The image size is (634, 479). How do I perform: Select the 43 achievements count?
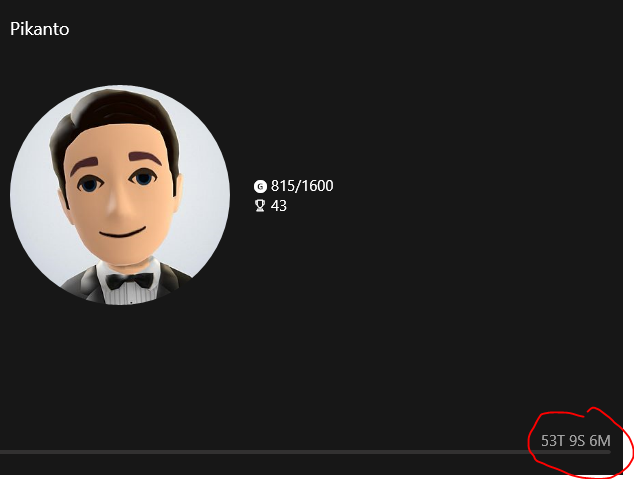(x=279, y=206)
